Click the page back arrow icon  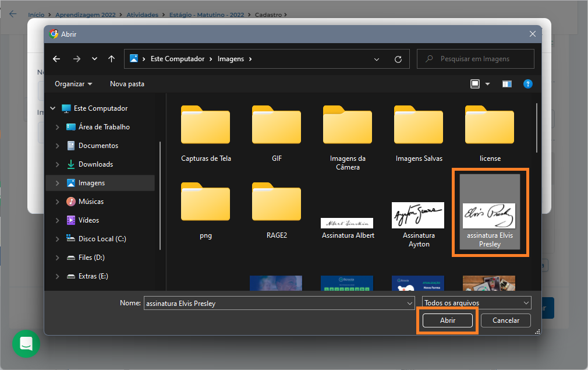tap(13, 14)
